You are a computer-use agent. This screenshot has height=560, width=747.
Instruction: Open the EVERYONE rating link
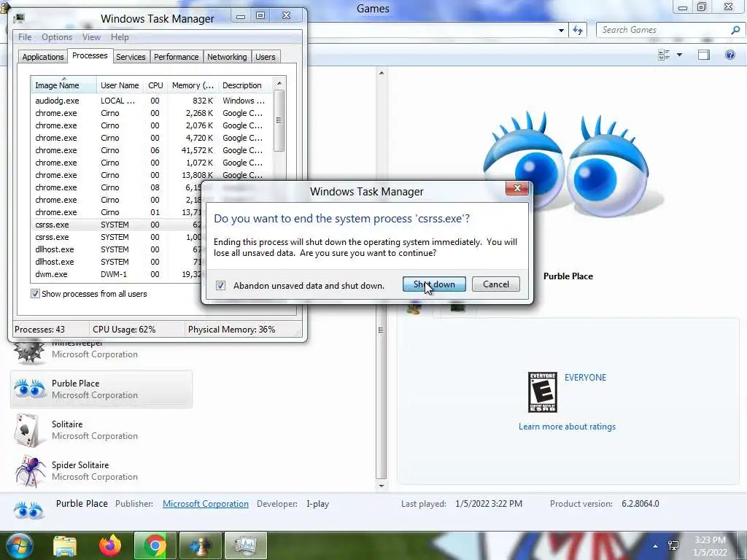[x=585, y=378]
